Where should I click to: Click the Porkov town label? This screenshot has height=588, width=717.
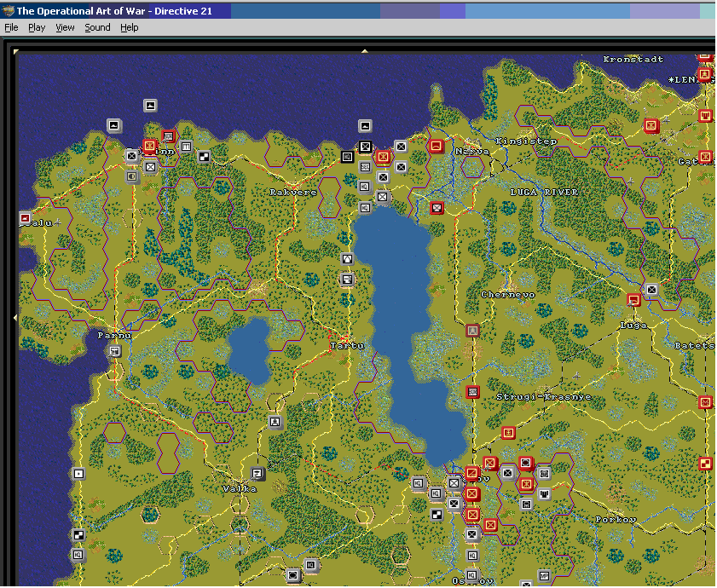coord(616,520)
